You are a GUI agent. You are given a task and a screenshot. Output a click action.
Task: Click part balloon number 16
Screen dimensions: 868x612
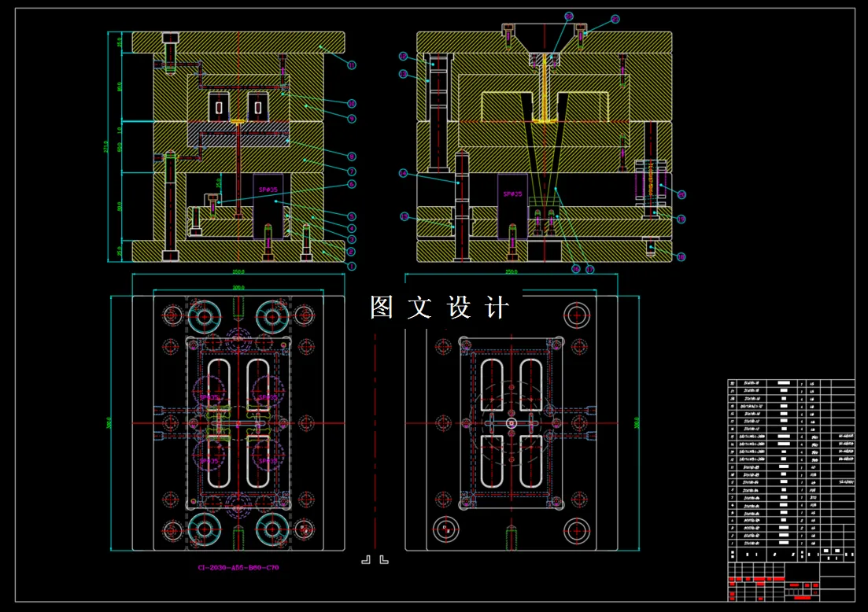click(x=576, y=269)
